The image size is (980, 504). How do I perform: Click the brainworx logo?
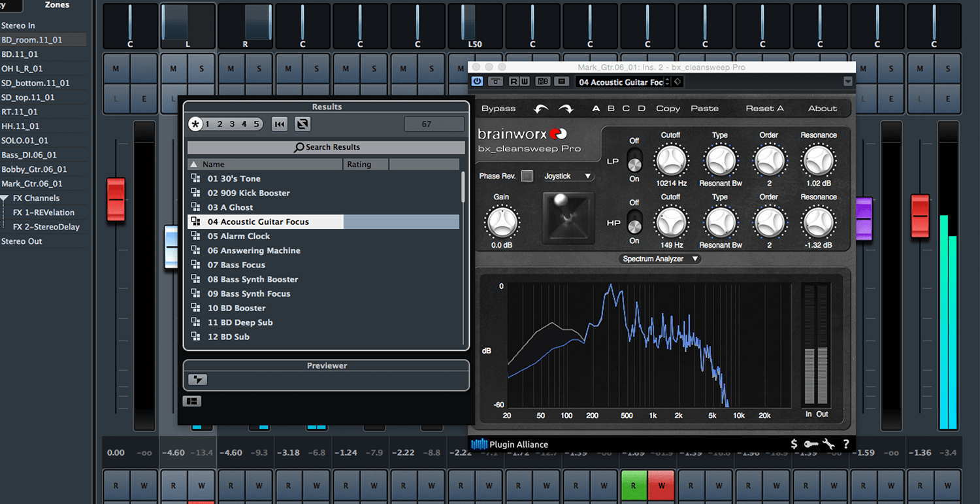[x=522, y=134]
